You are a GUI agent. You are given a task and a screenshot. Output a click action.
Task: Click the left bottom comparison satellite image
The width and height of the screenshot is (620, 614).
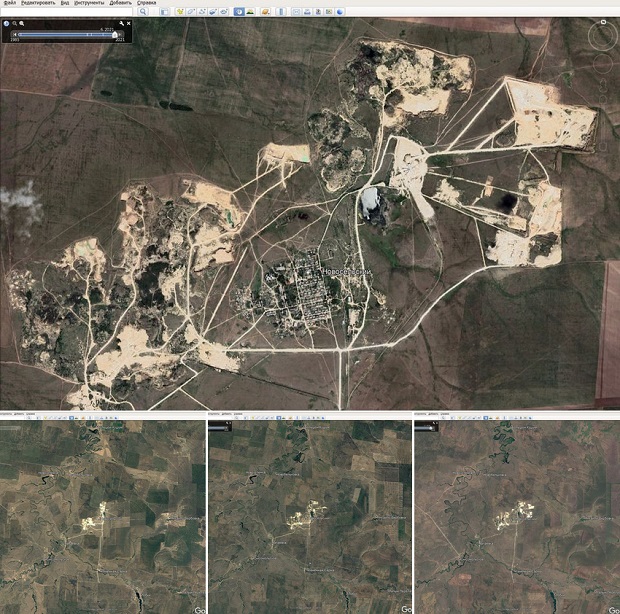pyautogui.click(x=103, y=517)
